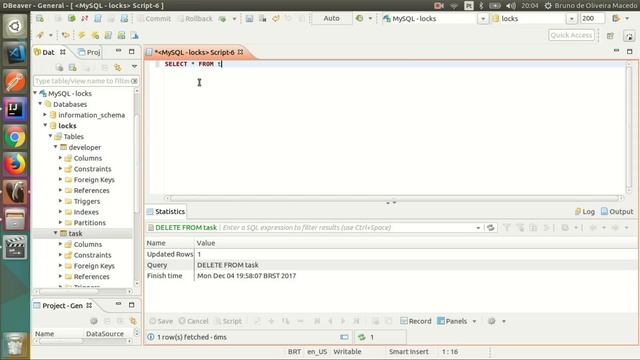Open the Log view link
The image size is (640, 360).
(585, 211)
